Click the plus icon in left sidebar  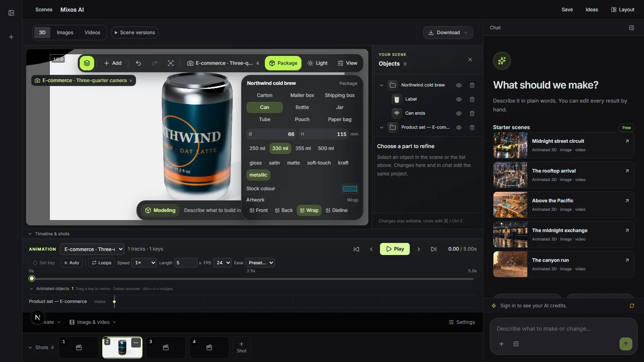(x=11, y=37)
